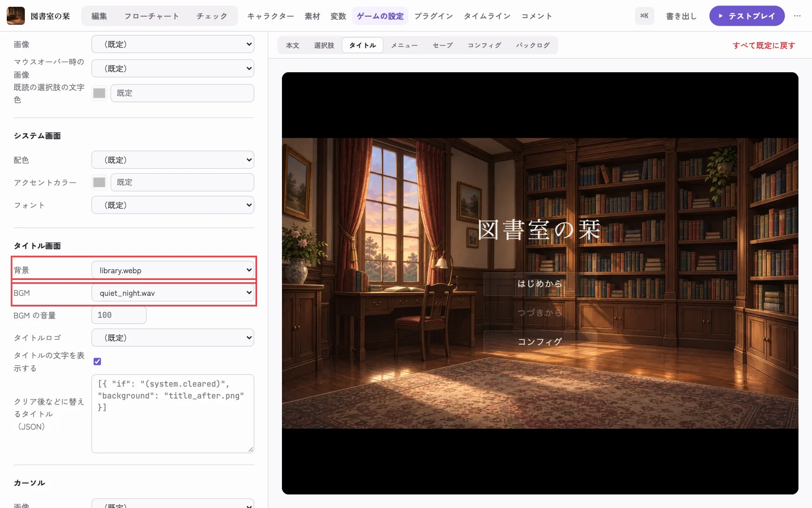Viewport: 812px width, 508px height.
Task: Open the BGM quiet_night.wav dropdown
Action: (173, 293)
